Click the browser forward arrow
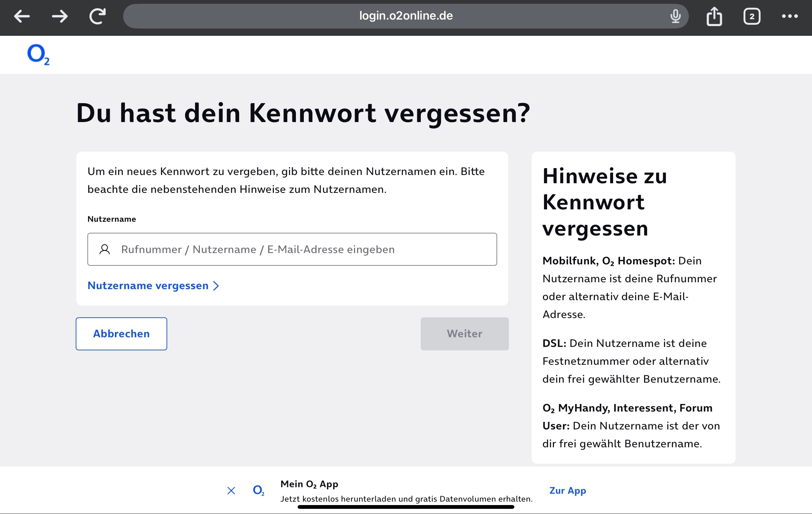The width and height of the screenshot is (812, 514). pos(60,16)
